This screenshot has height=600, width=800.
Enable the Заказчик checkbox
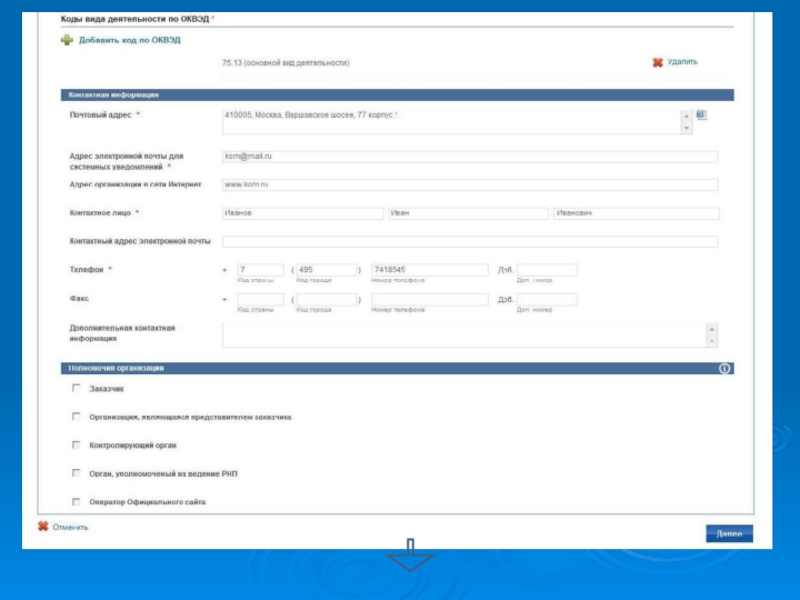[x=75, y=387]
